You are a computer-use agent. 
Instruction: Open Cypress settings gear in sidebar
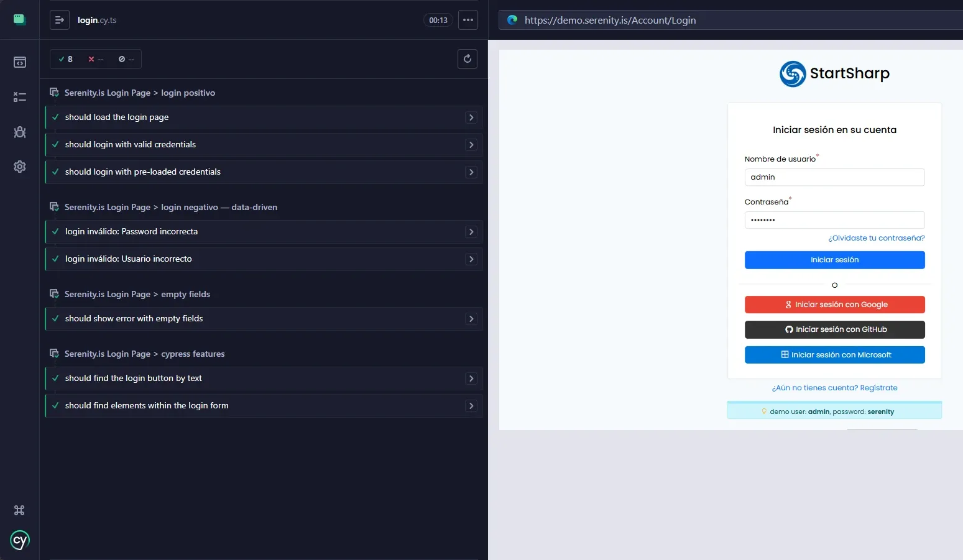point(20,167)
